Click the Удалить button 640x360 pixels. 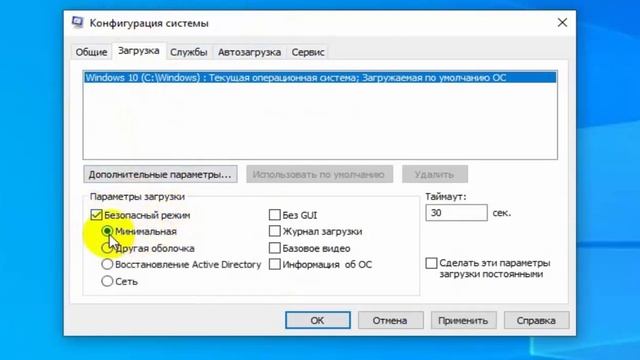(435, 174)
